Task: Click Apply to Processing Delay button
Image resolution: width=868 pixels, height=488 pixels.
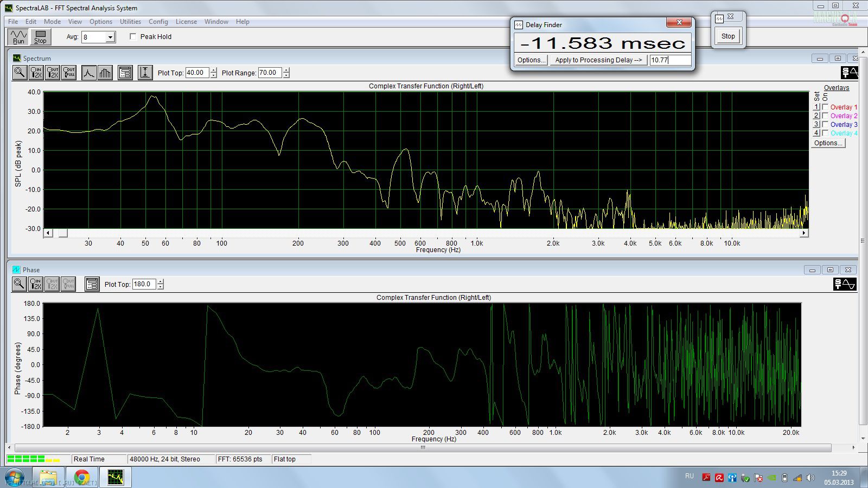Action: [x=598, y=60]
